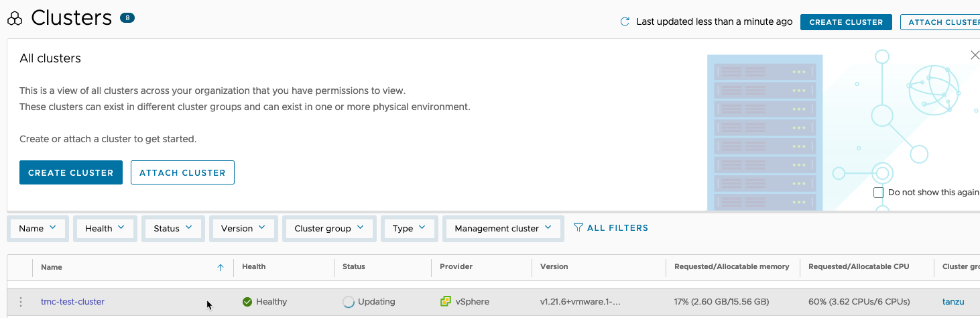Click the All clusters heading

[50, 58]
